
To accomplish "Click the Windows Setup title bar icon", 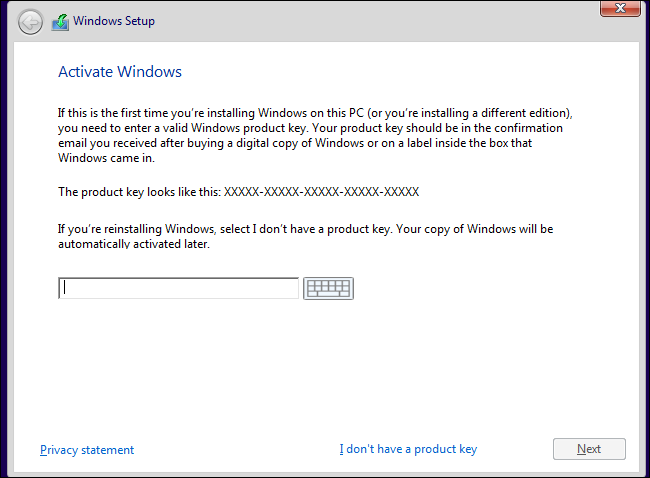I will coord(61,21).
